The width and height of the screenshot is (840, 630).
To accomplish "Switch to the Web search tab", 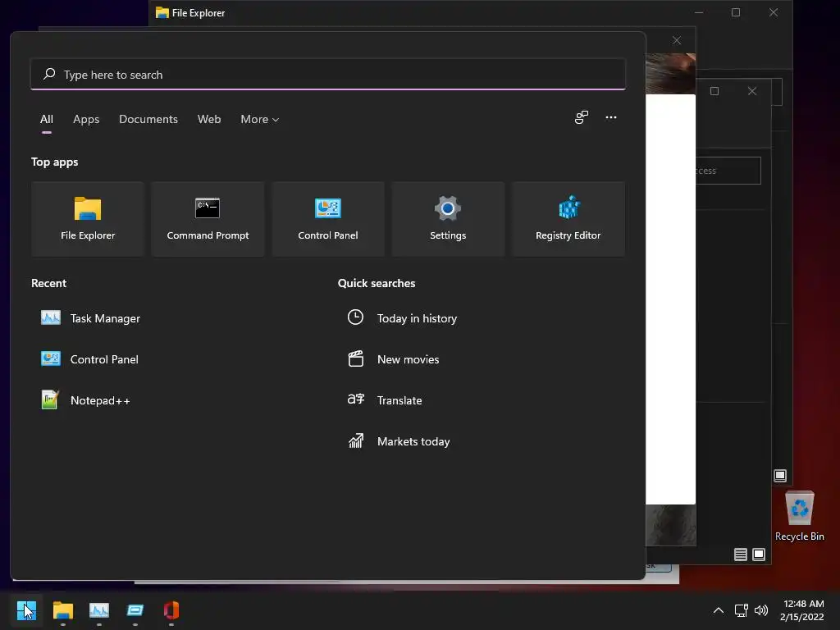I will click(x=209, y=119).
